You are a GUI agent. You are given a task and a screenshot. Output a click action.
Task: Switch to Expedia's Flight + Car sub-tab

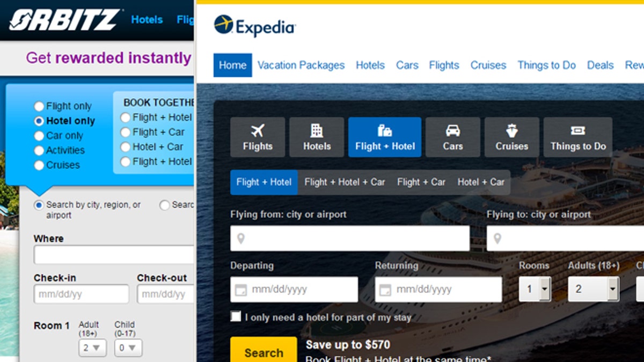(421, 182)
